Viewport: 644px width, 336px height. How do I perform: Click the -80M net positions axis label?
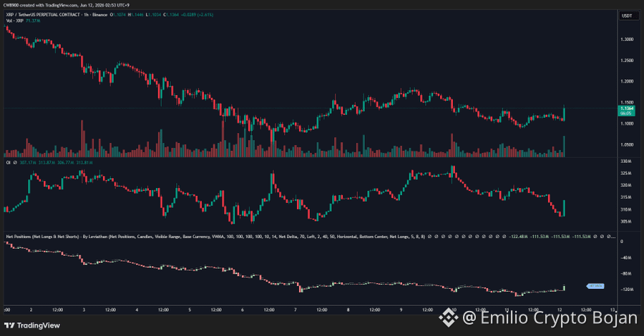625,274
